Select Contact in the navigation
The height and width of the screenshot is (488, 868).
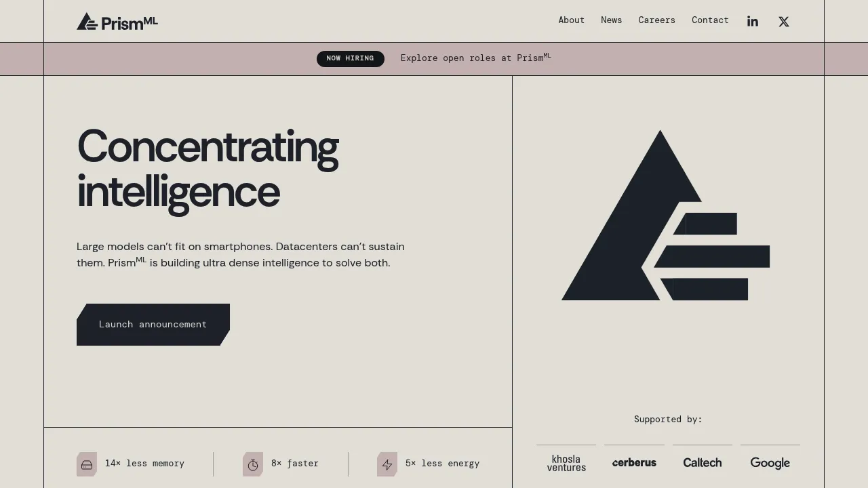(711, 20)
